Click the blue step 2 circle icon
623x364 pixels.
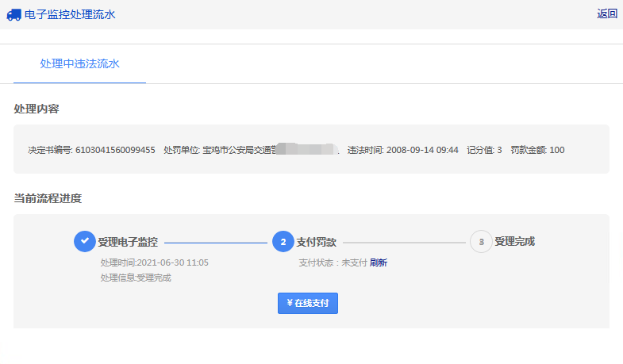click(x=283, y=242)
